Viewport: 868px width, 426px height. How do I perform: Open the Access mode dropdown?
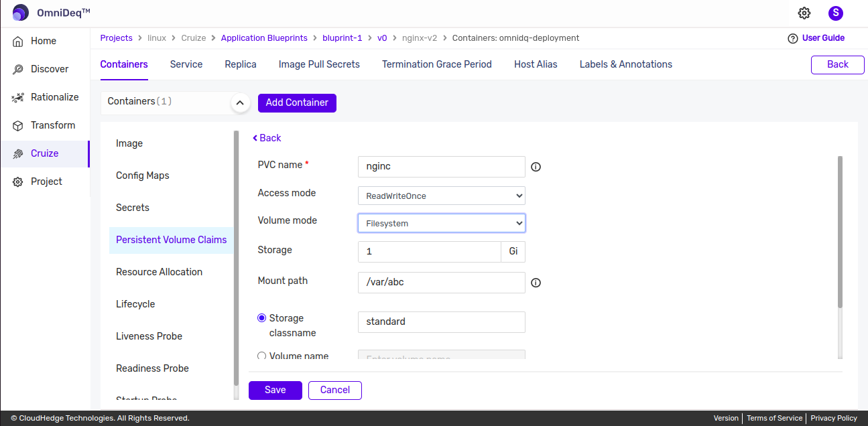point(441,196)
